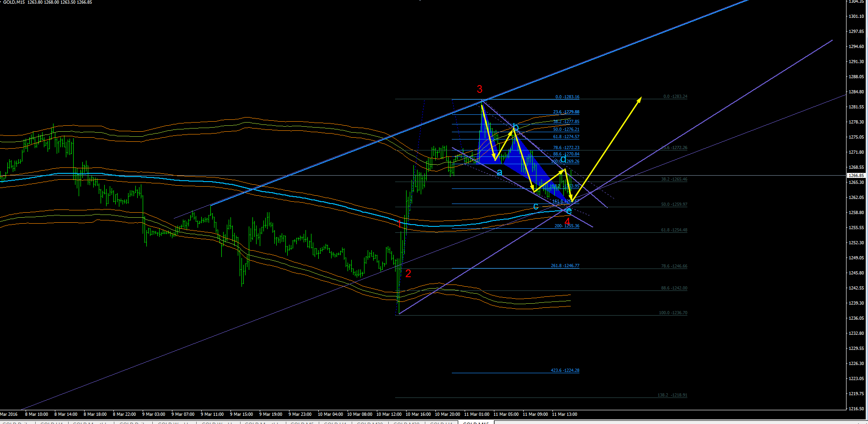Click the red wave label 4
The width and height of the screenshot is (868, 424).
567,221
